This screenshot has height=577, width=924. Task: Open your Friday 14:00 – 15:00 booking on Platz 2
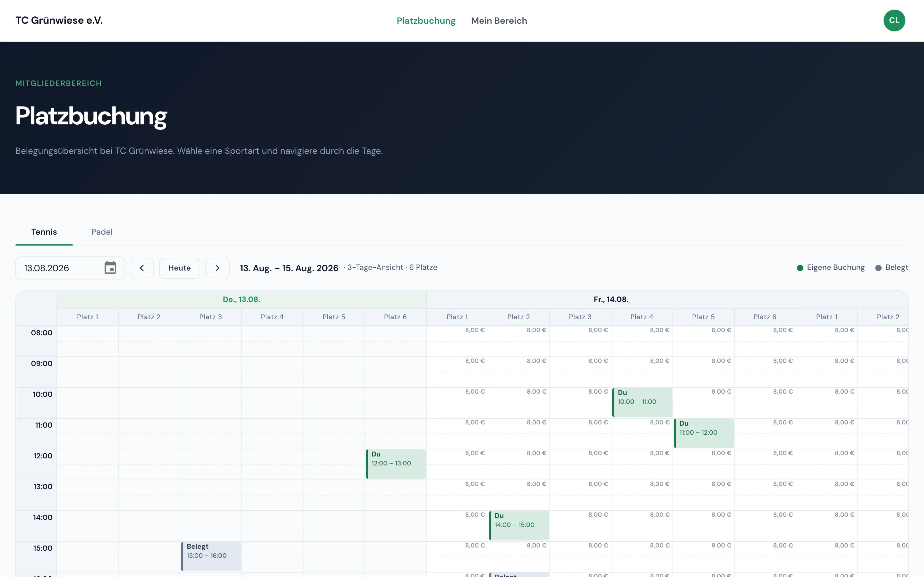[519, 525]
